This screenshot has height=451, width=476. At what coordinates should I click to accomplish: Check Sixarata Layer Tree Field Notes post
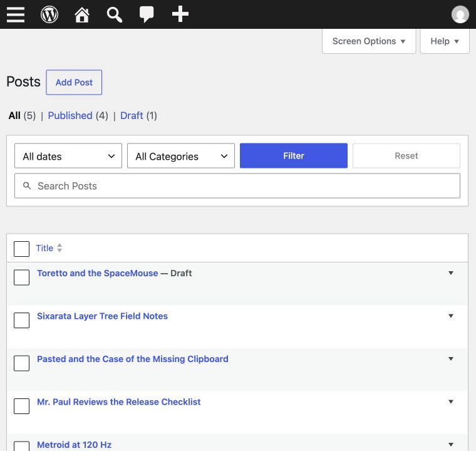point(21,320)
